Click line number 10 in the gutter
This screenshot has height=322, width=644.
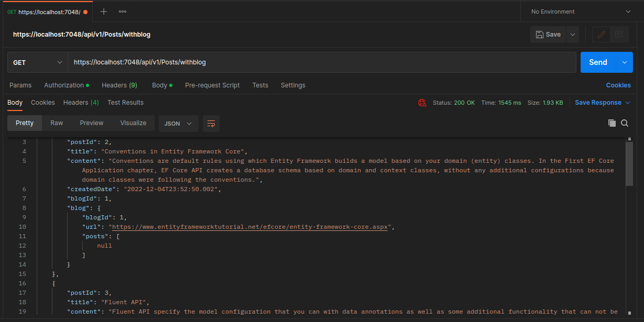(x=22, y=227)
